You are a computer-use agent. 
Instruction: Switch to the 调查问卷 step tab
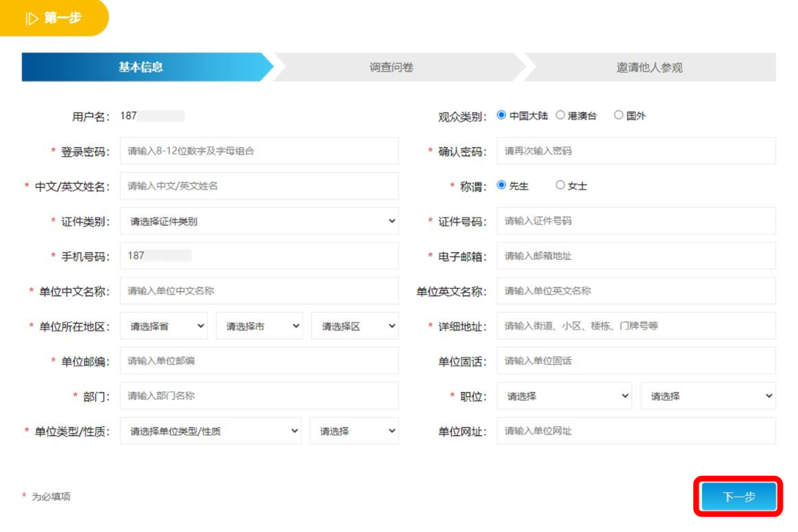(x=392, y=67)
